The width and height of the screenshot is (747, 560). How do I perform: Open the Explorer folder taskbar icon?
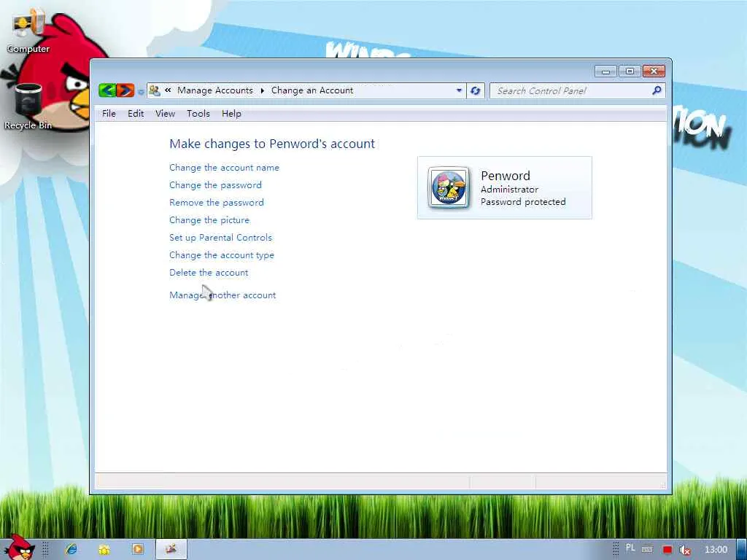(x=104, y=550)
